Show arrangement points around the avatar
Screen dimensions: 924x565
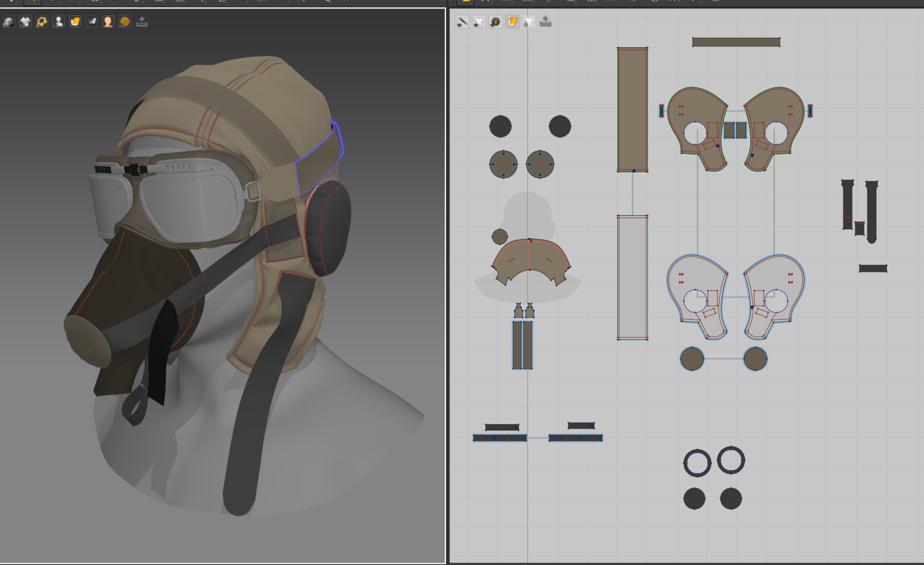42,22
